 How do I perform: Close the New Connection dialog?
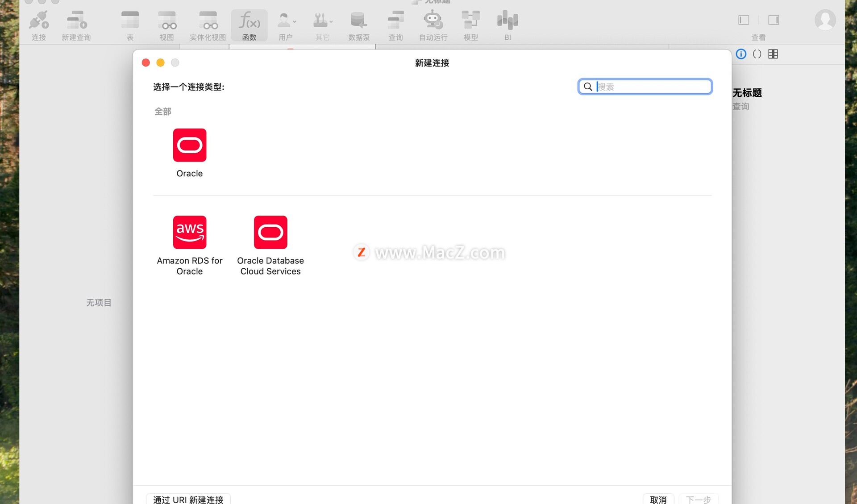click(146, 62)
